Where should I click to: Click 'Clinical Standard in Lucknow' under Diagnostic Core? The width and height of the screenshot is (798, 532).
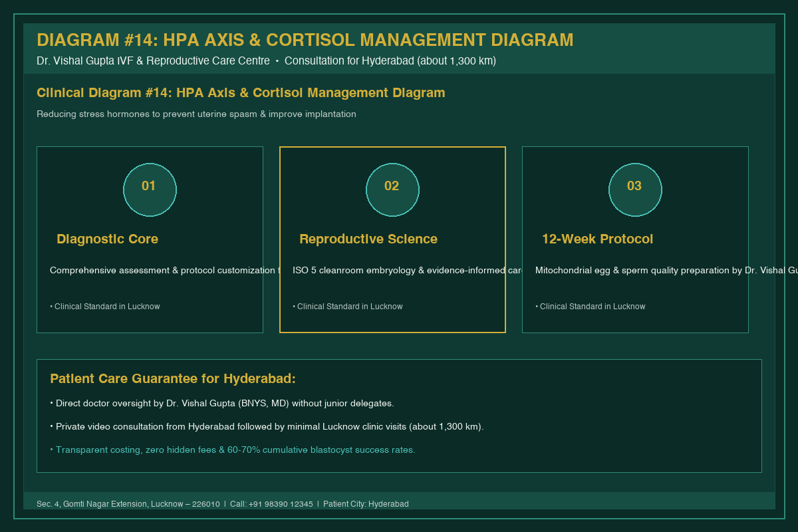click(x=105, y=307)
